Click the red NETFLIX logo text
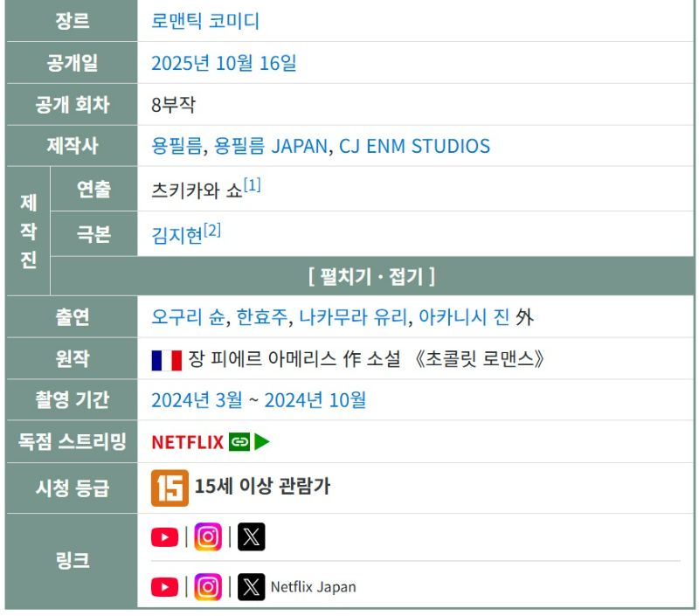The height and width of the screenshot is (616, 699). (187, 442)
